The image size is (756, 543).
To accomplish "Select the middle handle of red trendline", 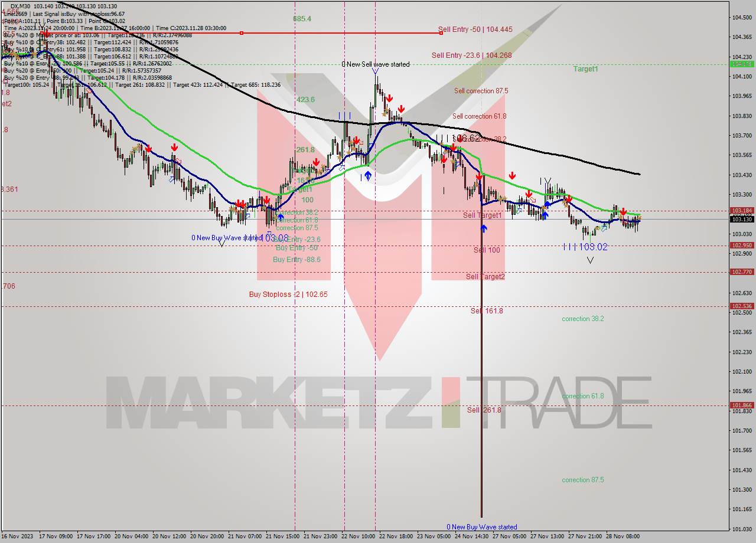I will pyautogui.click(x=242, y=33).
